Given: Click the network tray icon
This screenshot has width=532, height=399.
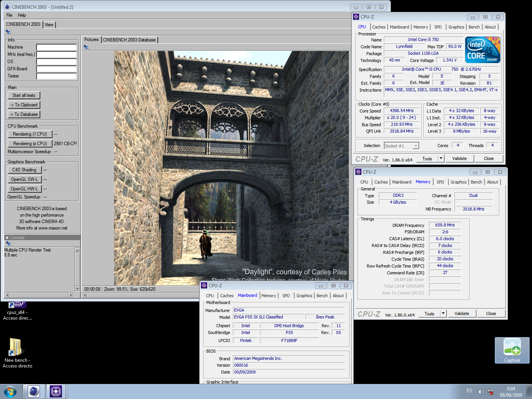Looking at the screenshot, I should coord(490,392).
